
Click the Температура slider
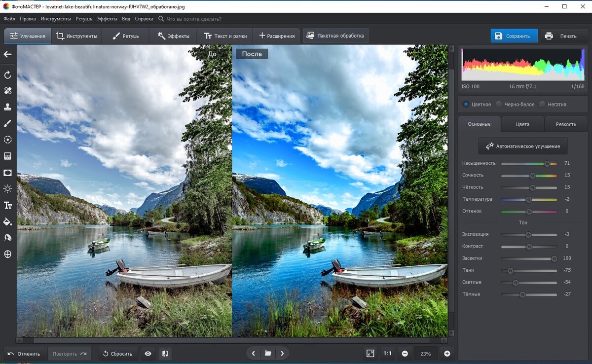(x=529, y=199)
